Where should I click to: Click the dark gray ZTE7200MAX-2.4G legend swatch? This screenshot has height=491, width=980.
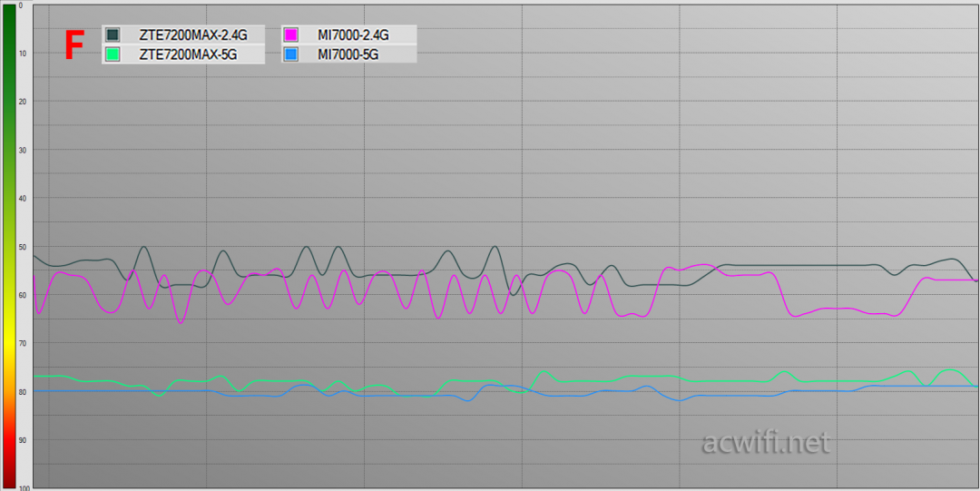point(113,34)
